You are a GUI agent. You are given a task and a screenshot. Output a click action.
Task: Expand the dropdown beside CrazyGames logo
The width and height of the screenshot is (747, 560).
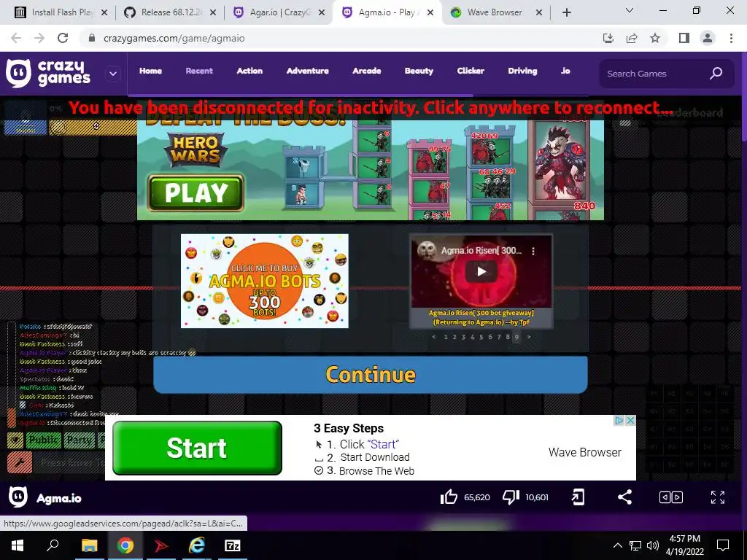(x=113, y=74)
